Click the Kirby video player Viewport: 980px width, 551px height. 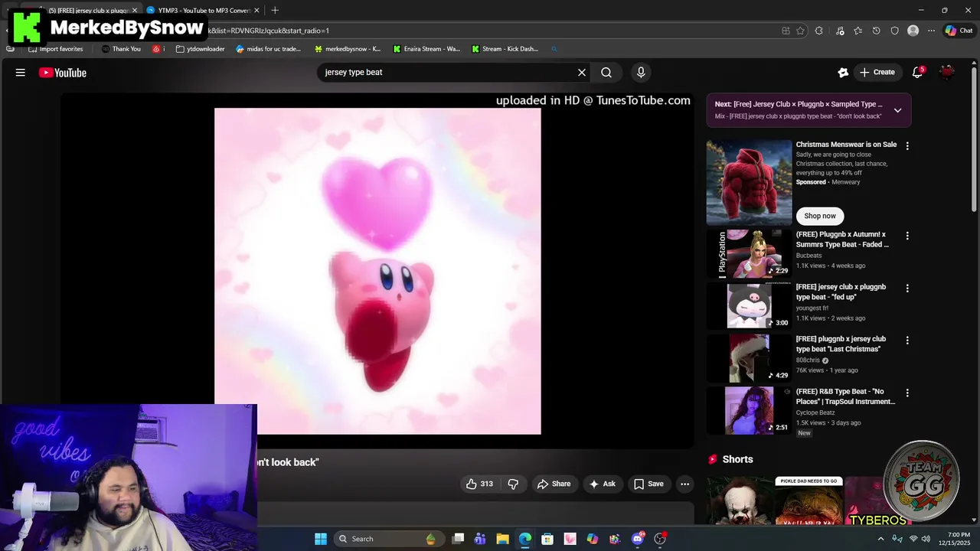tap(377, 271)
